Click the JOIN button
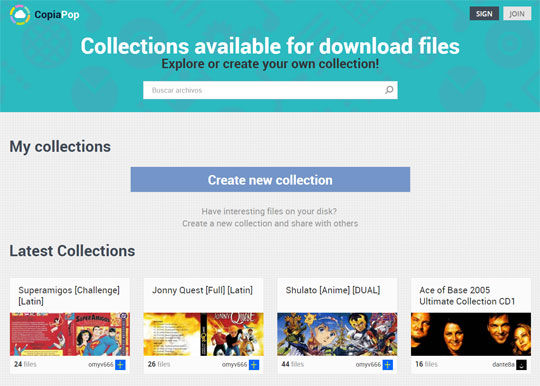 pyautogui.click(x=517, y=14)
